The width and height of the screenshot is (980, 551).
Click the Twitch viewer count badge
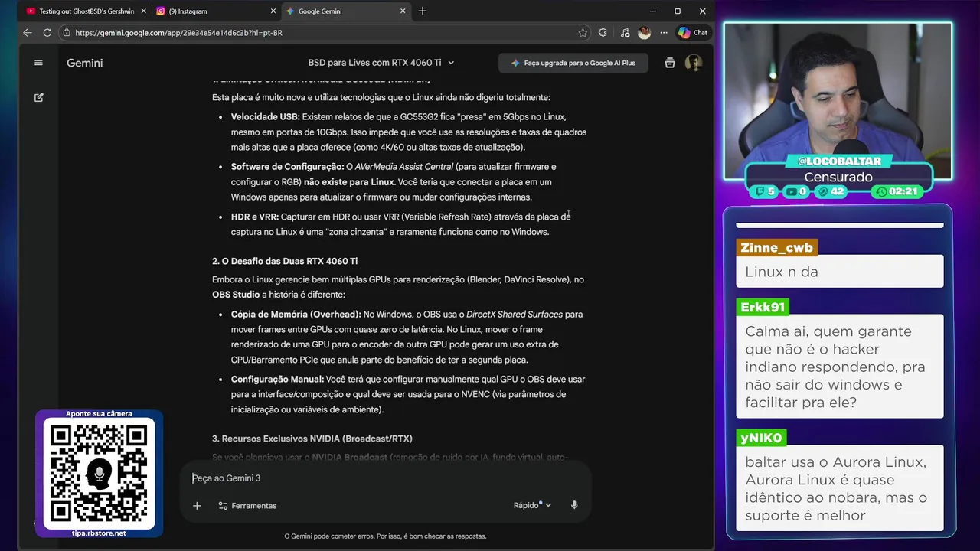pos(766,191)
